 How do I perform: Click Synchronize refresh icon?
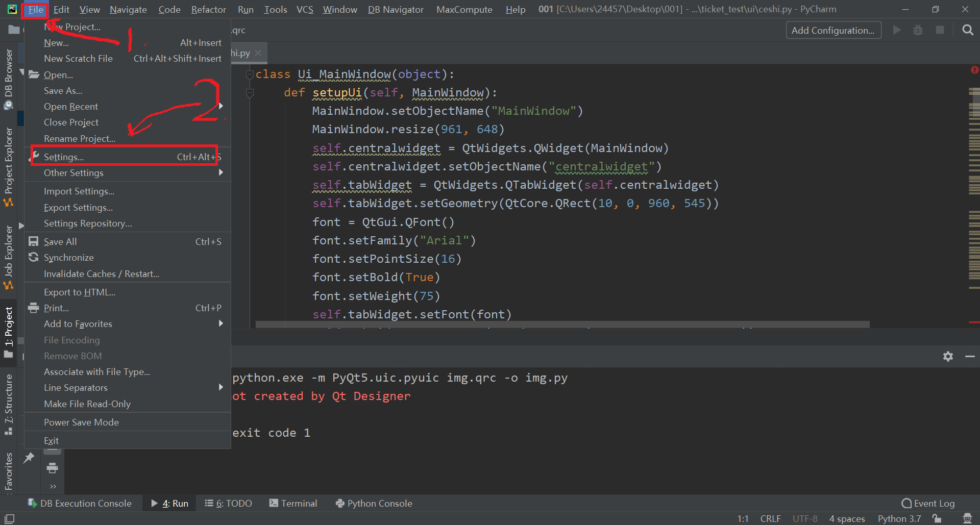coord(34,257)
